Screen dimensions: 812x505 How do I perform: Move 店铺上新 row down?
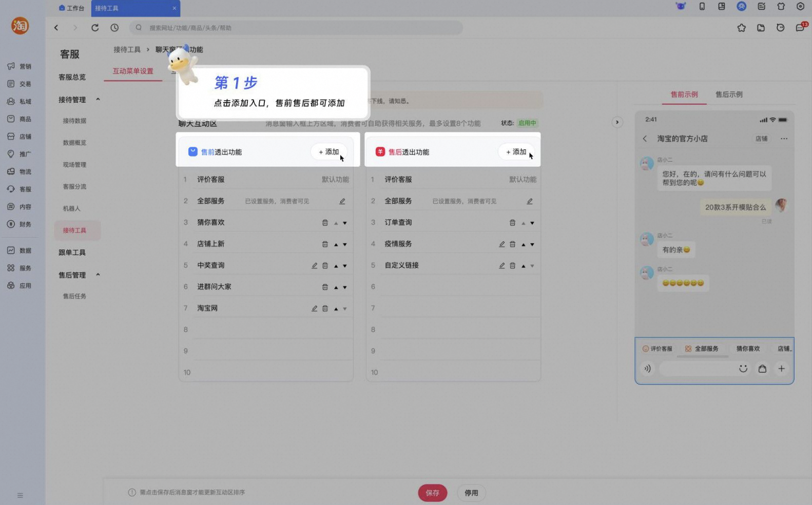(345, 244)
